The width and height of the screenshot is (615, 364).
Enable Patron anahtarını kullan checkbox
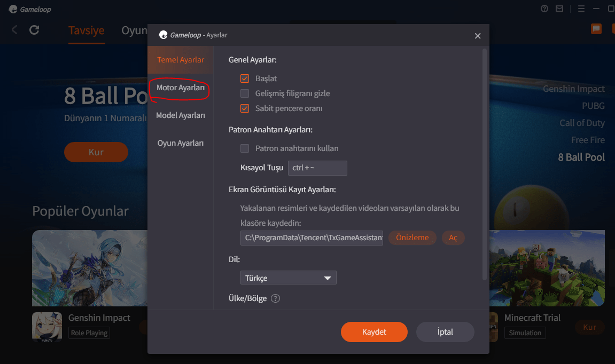point(245,148)
